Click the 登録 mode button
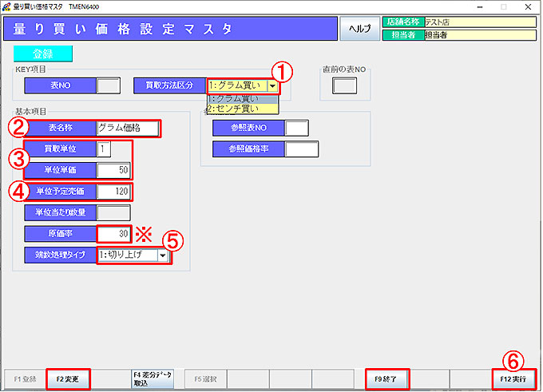The height and width of the screenshot is (392, 543). (x=43, y=53)
